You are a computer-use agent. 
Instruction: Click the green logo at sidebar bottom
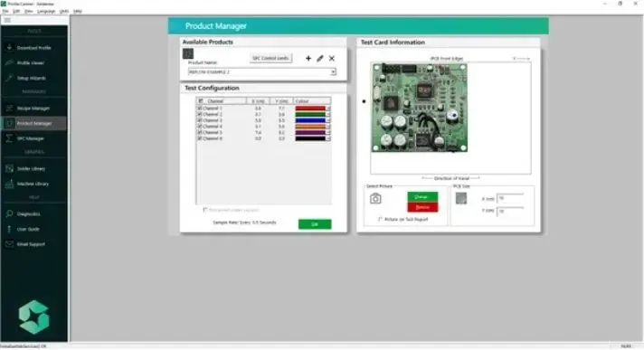(x=33, y=317)
